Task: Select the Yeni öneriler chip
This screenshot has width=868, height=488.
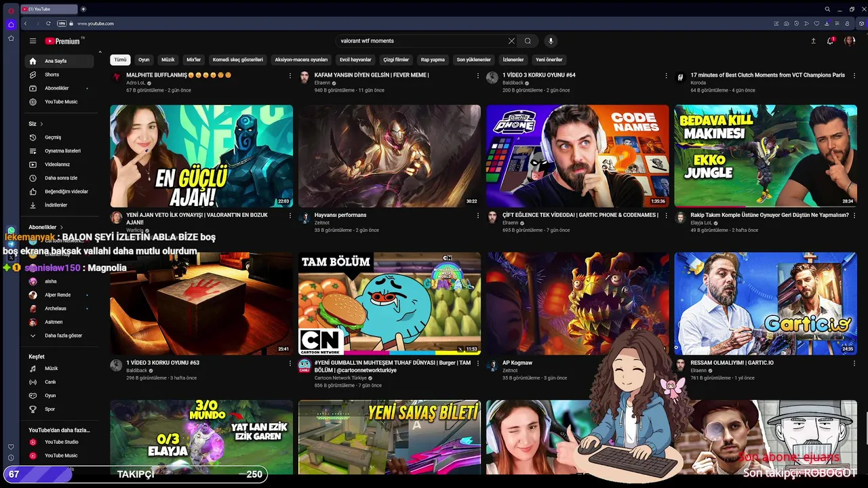Action: [x=549, y=60]
